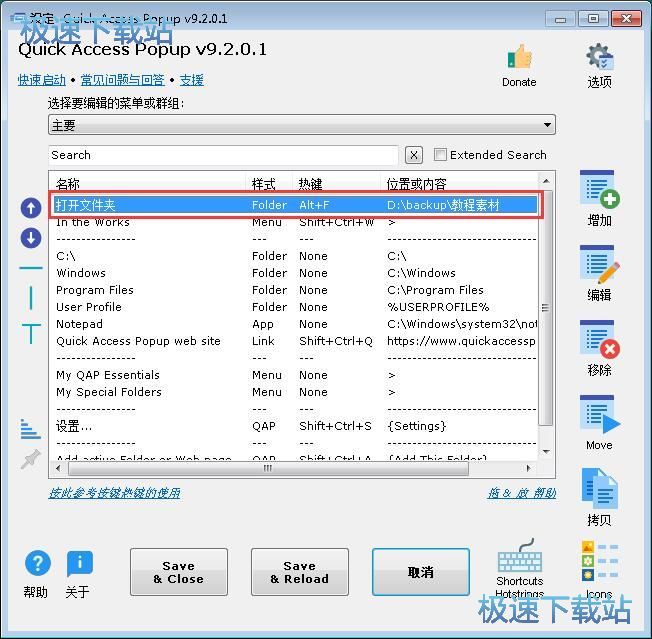Sort the favorites list icon

(31, 429)
